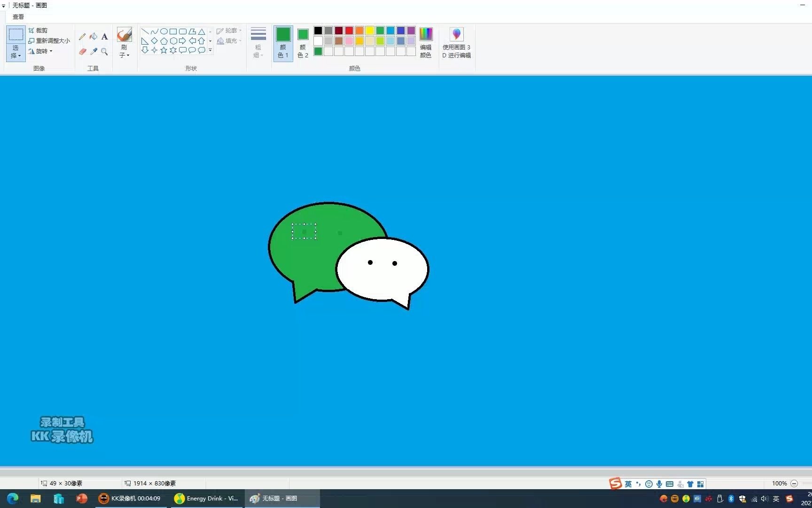Choose the Line shape

[x=145, y=32]
